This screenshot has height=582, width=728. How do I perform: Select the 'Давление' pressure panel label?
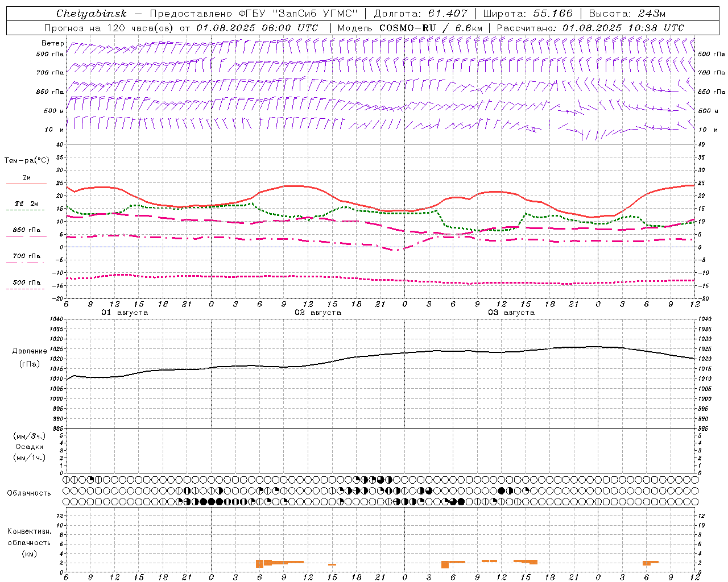[x=28, y=351]
